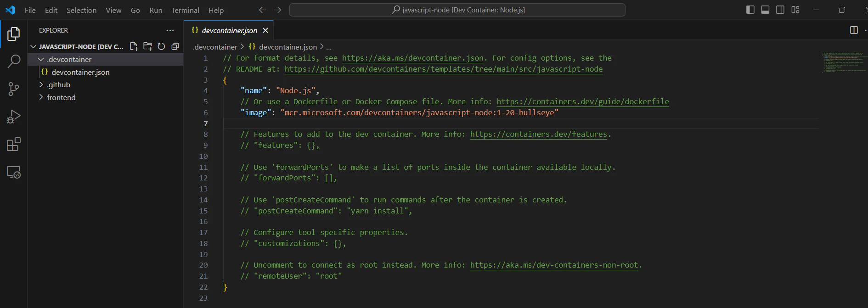The width and height of the screenshot is (868, 308).
Task: Refresh the Explorer file tree
Action: click(x=161, y=46)
